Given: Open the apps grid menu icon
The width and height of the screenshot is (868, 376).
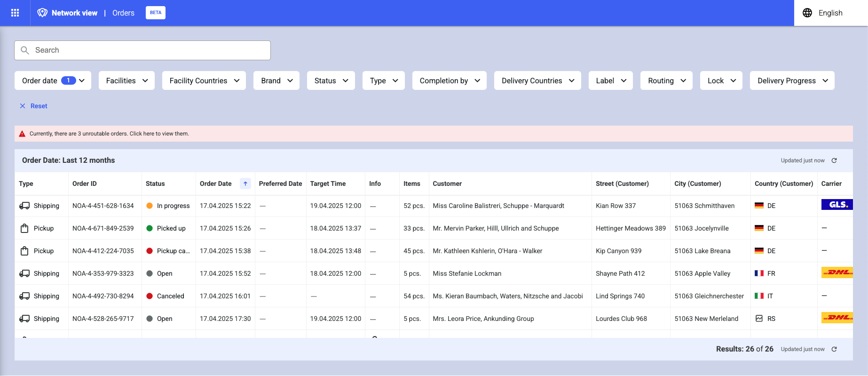Looking at the screenshot, I should (x=15, y=13).
